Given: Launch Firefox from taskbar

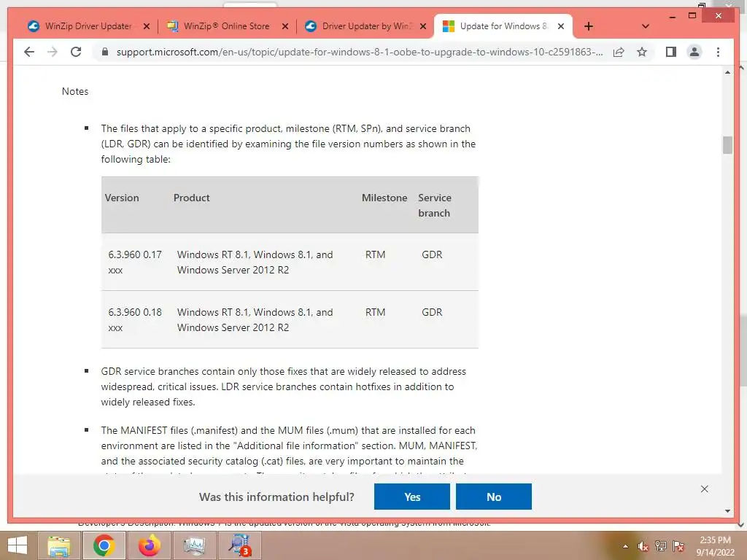Looking at the screenshot, I should 149,545.
